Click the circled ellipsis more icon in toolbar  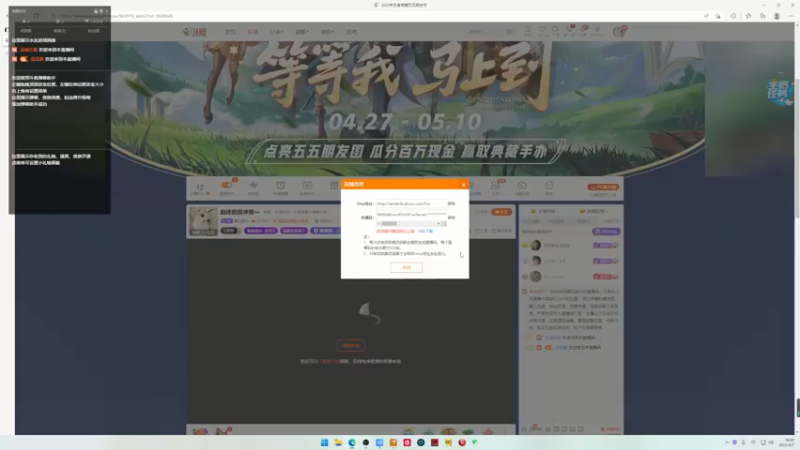(x=549, y=185)
